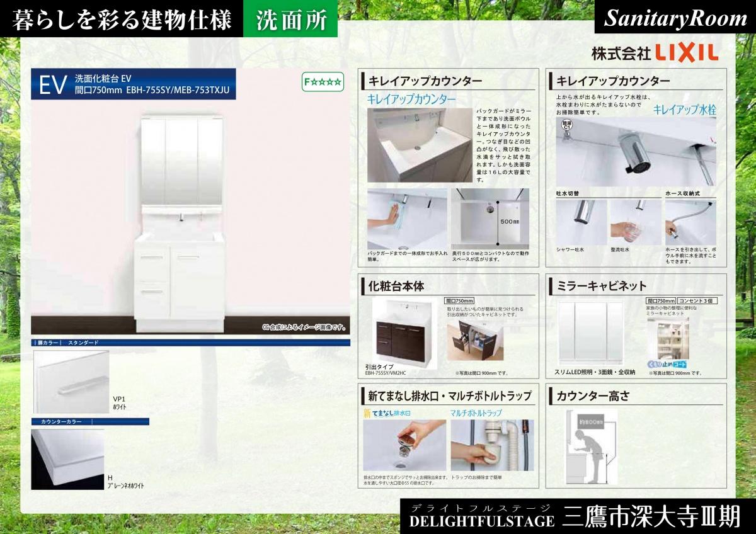Image resolution: width=756 pixels, height=534 pixels.
Task: Click the 新てまなし排水口 colored label
Action: 387,414
